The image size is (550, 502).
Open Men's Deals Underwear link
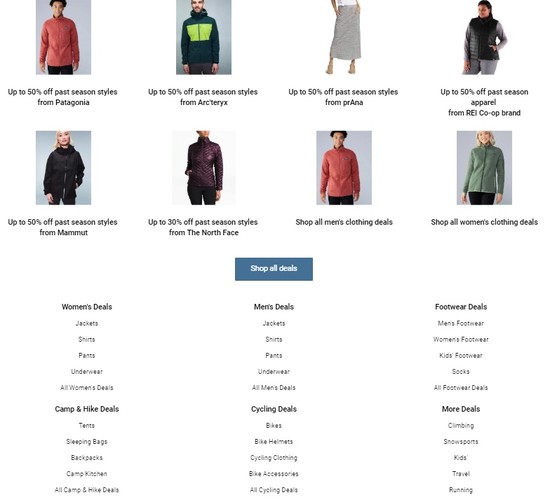click(x=274, y=372)
